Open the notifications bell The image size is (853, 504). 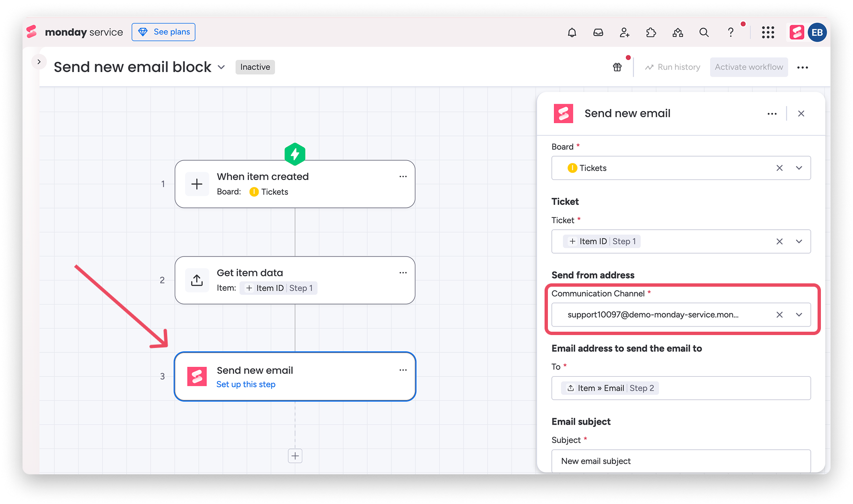click(x=572, y=33)
